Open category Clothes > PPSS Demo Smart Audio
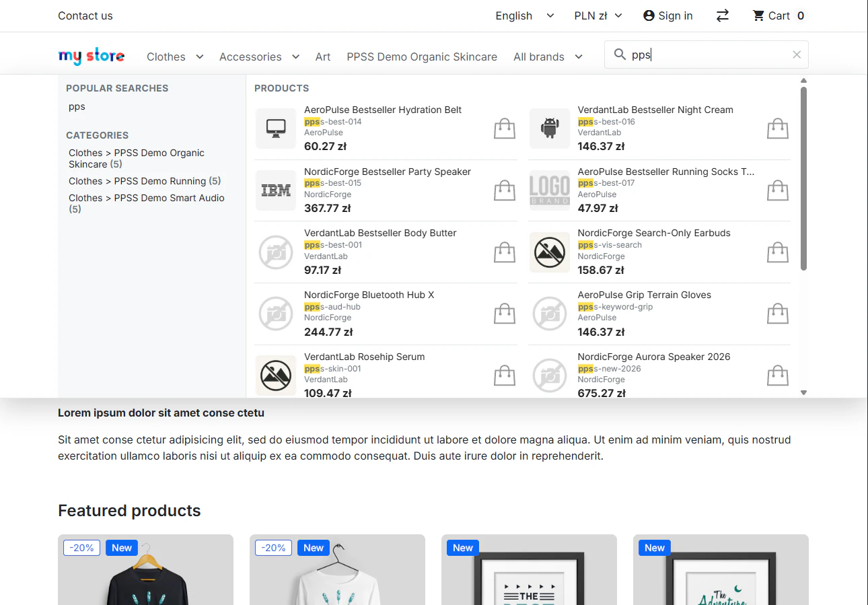Viewport: 868px width, 605px height. click(x=147, y=203)
